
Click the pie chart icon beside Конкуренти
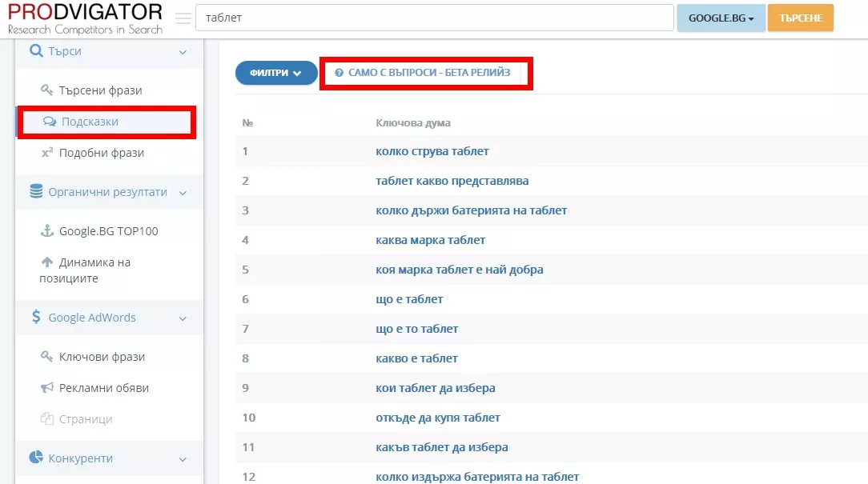point(36,458)
